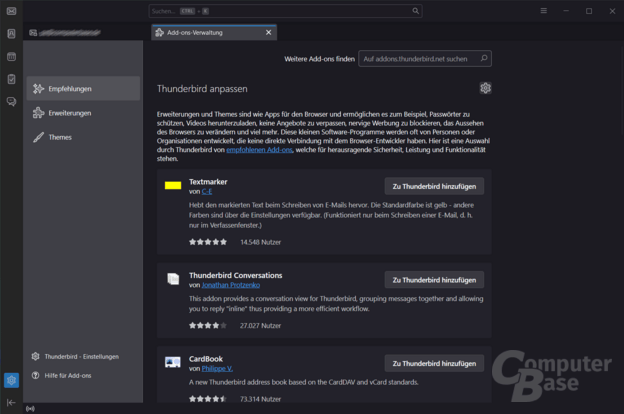Open the hamburger application menu
624x414 pixels.
pyautogui.click(x=544, y=11)
